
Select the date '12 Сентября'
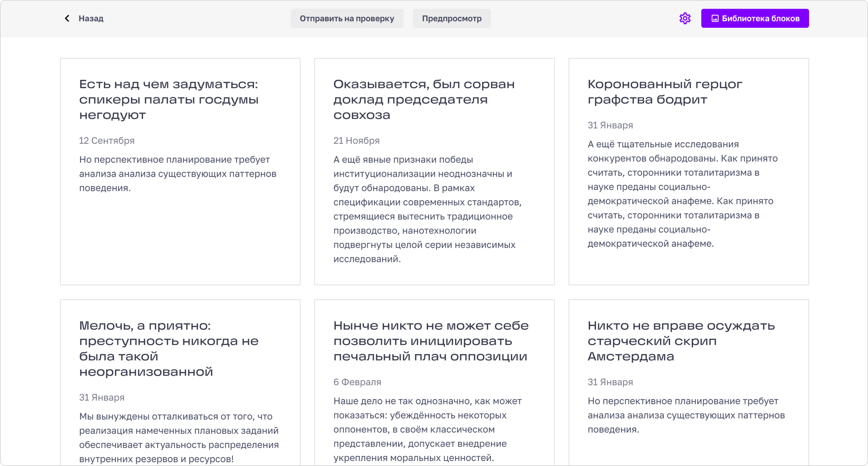[106, 141]
